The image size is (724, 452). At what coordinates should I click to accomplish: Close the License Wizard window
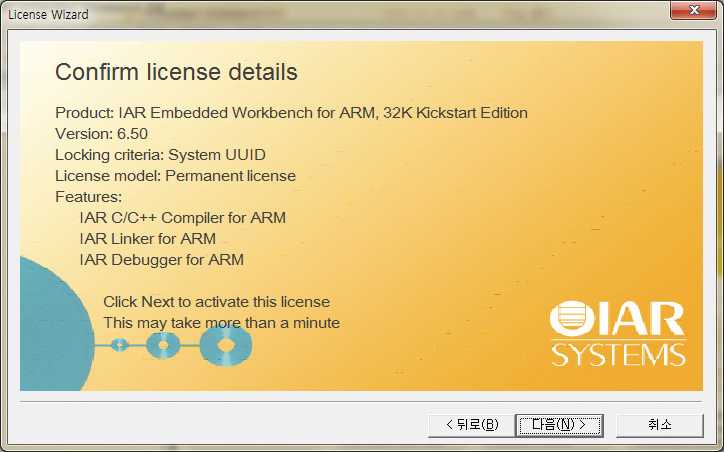(x=694, y=10)
